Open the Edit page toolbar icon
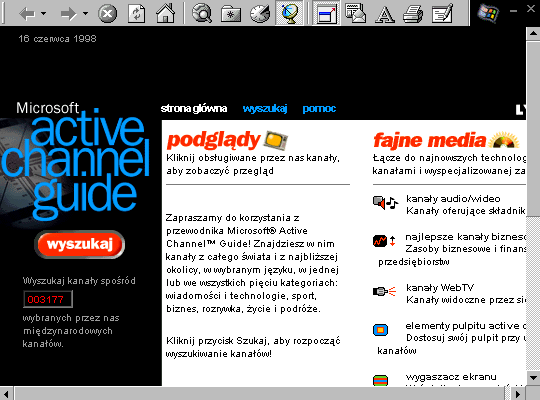This screenshot has width=540, height=400. [x=442, y=14]
